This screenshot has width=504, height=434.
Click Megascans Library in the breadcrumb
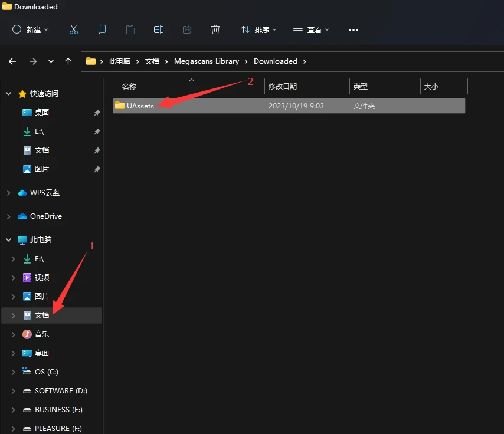pos(207,61)
